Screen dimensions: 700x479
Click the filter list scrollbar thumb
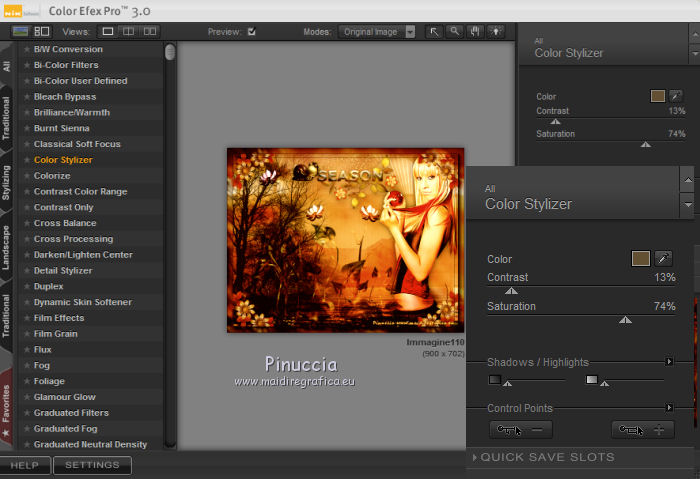(x=170, y=52)
